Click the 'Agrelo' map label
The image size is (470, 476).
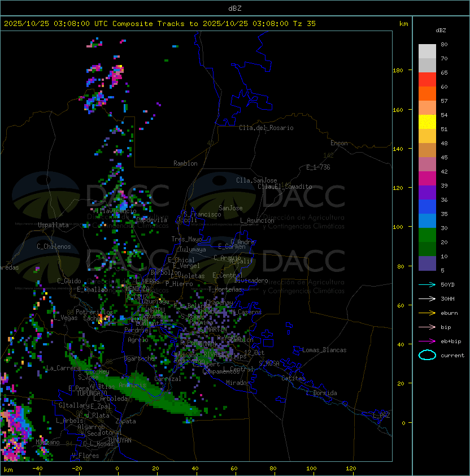138,340
